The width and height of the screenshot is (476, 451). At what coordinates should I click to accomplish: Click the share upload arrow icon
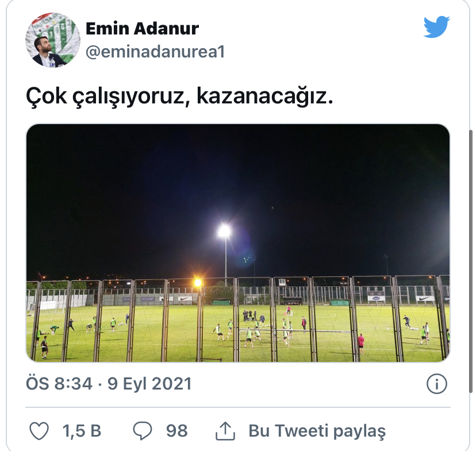point(225,431)
